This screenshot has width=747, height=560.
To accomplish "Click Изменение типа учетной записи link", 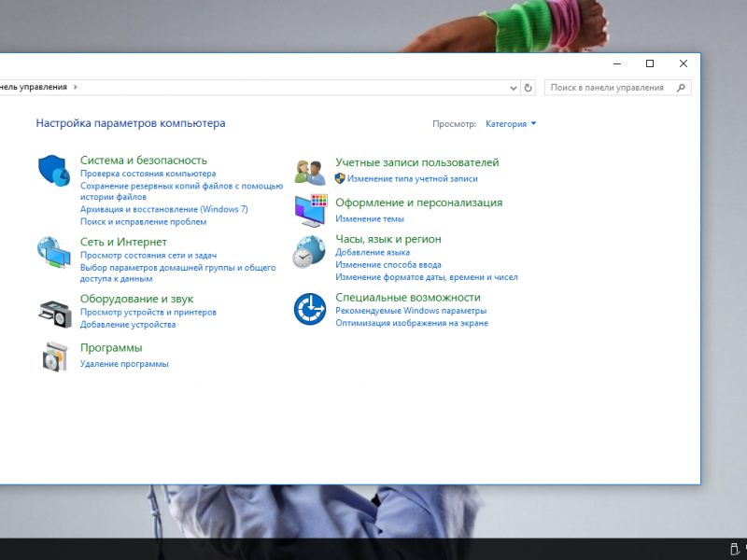I will tap(412, 179).
